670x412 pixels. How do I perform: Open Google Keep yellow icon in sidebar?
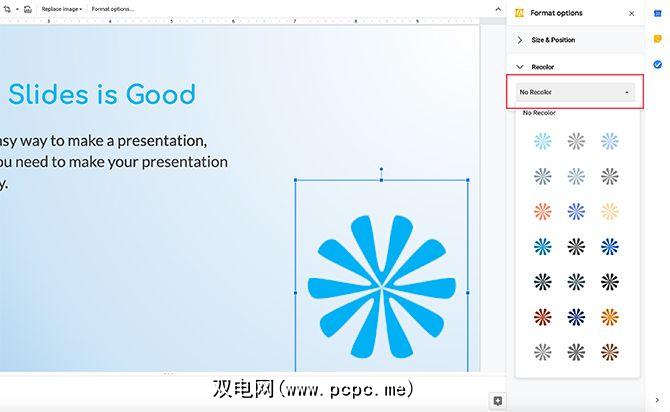tap(658, 39)
